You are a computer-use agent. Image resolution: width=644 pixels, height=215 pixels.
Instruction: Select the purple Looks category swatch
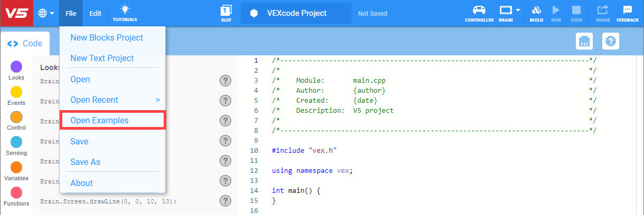(x=16, y=66)
